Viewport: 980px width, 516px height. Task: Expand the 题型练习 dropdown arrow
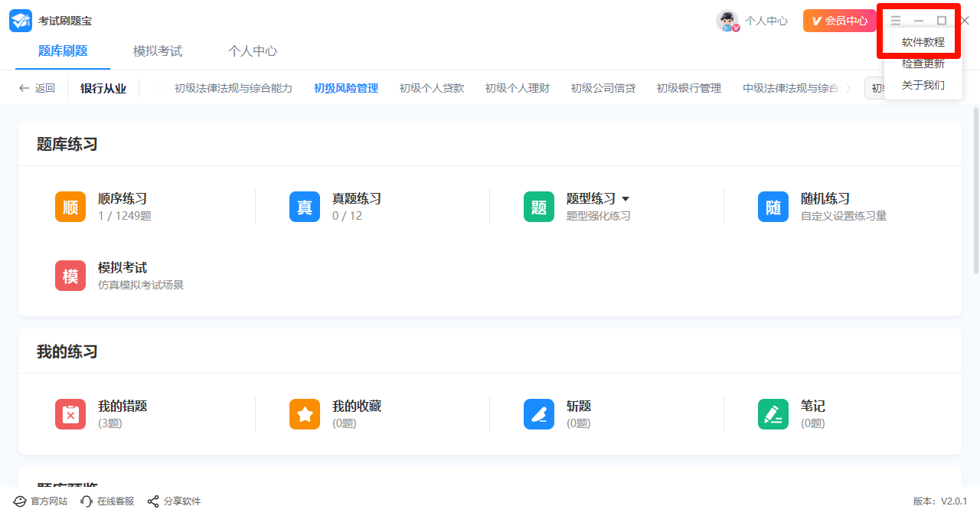626,199
